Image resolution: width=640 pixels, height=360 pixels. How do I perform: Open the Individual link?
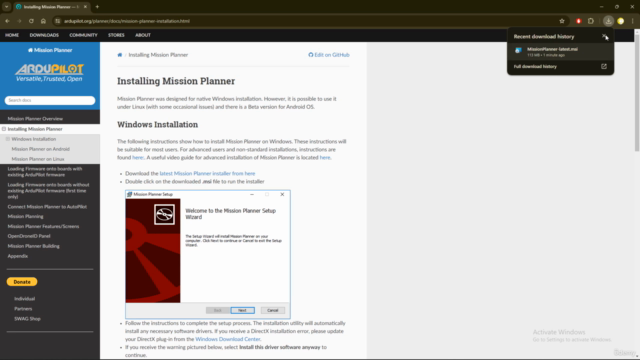(x=24, y=299)
